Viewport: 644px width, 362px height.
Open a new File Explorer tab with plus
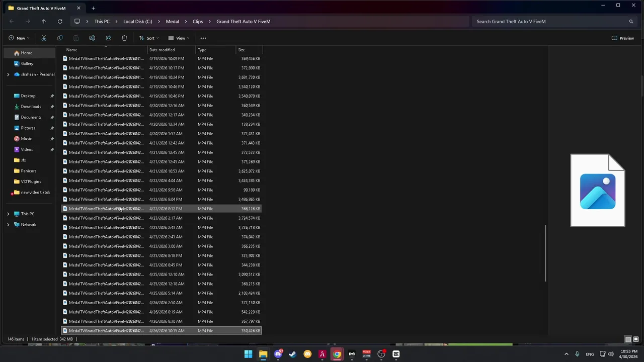(93, 8)
